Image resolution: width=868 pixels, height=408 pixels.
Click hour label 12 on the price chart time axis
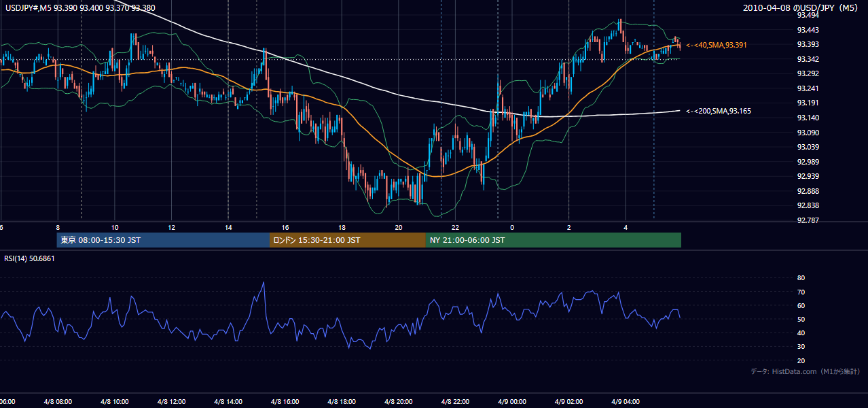[x=171, y=228]
